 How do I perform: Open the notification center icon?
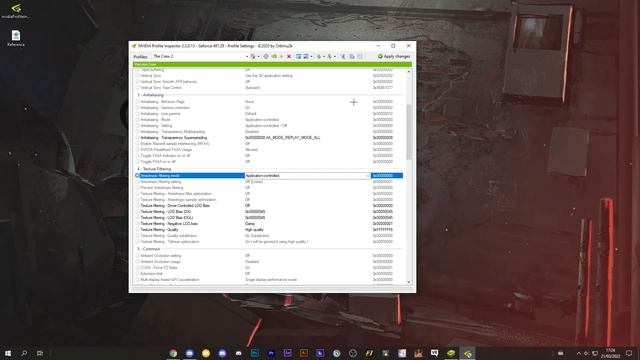click(x=629, y=353)
